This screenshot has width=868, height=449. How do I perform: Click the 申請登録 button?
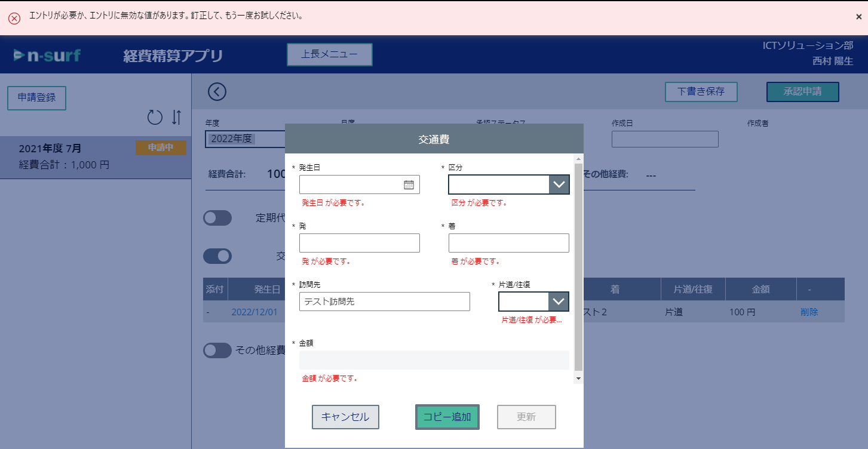36,98
